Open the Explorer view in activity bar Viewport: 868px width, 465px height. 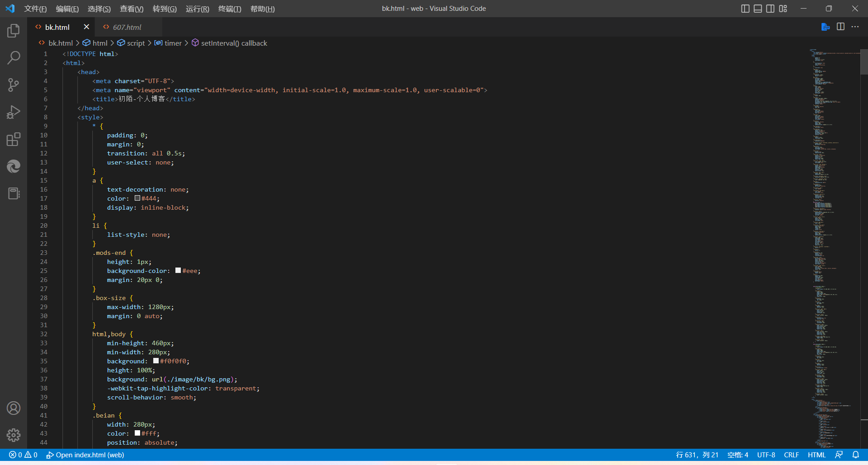click(14, 31)
